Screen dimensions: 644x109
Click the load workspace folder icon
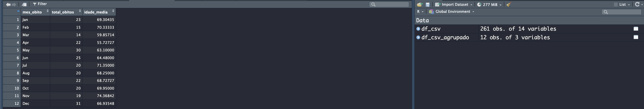tap(420, 4)
